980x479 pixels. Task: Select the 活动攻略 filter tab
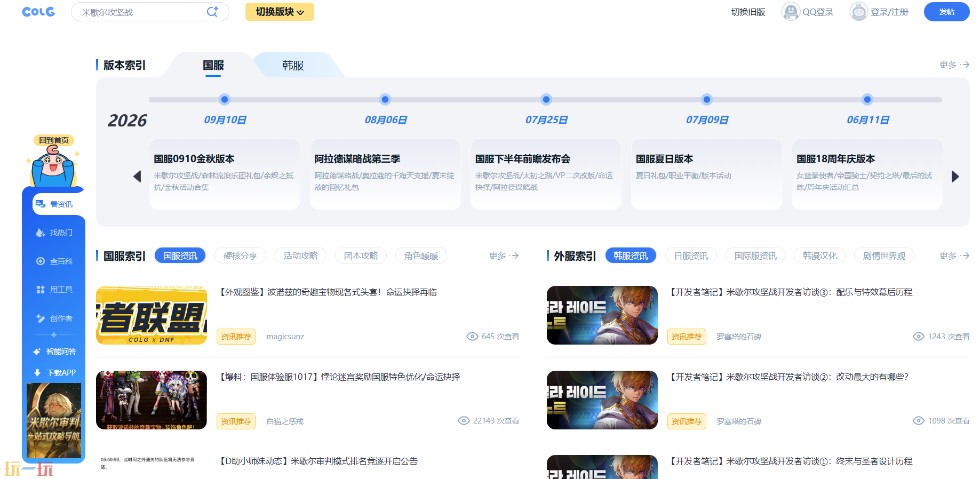[300, 256]
